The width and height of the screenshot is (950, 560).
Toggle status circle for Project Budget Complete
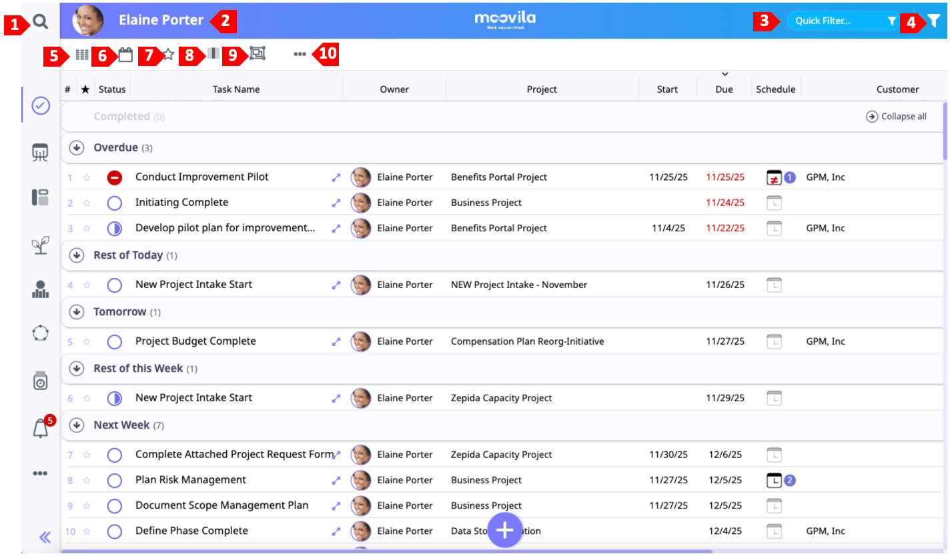115,341
